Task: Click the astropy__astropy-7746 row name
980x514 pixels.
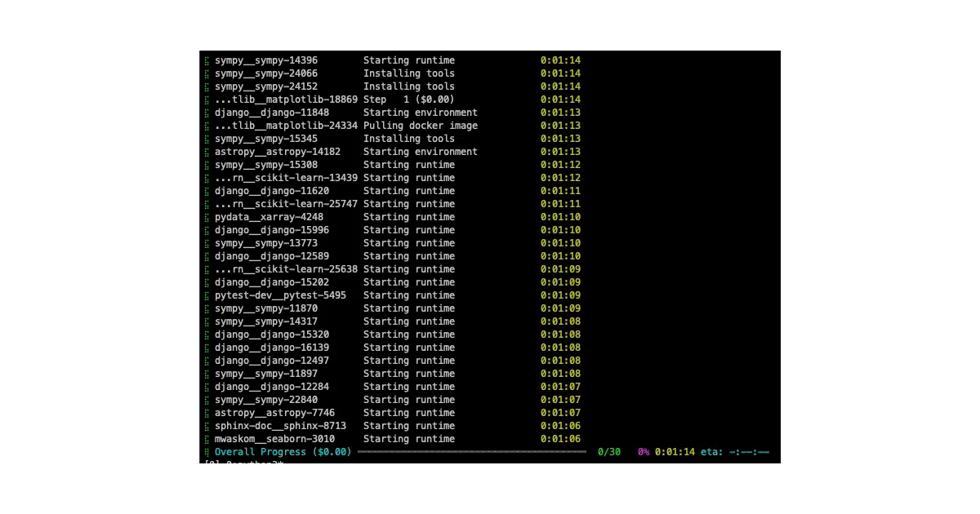Action: pos(274,413)
